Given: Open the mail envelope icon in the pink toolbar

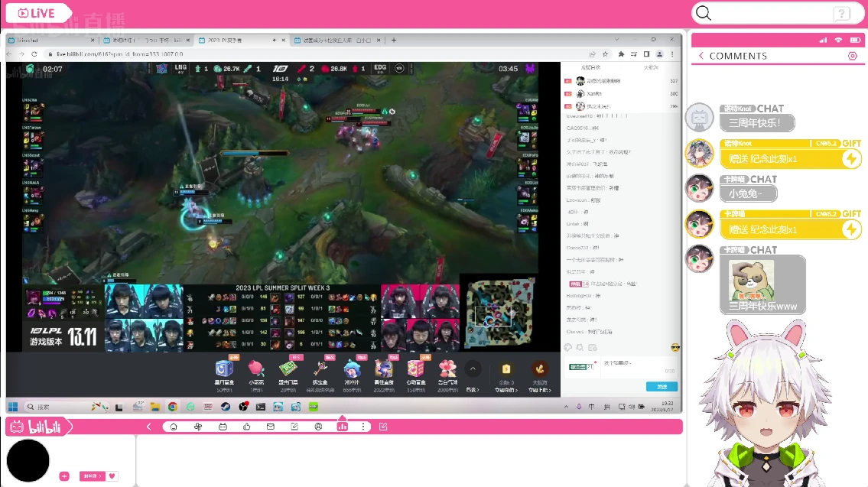Looking at the screenshot, I should click(x=270, y=427).
